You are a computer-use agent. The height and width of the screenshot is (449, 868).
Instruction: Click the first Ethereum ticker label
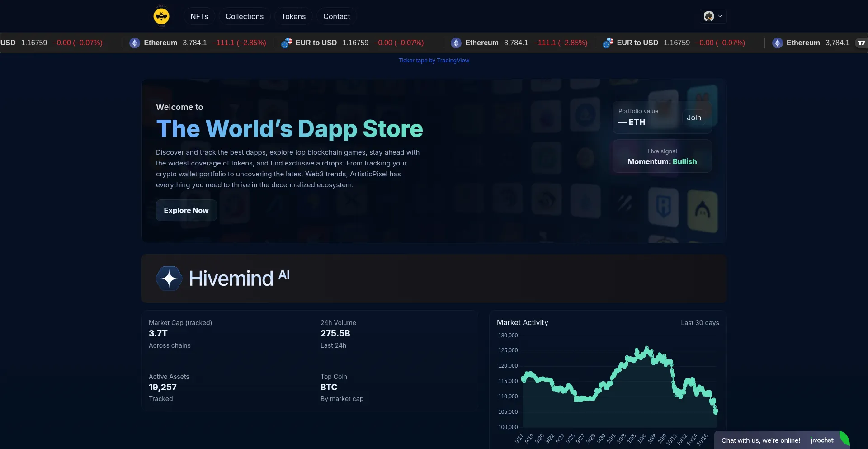[x=160, y=43]
